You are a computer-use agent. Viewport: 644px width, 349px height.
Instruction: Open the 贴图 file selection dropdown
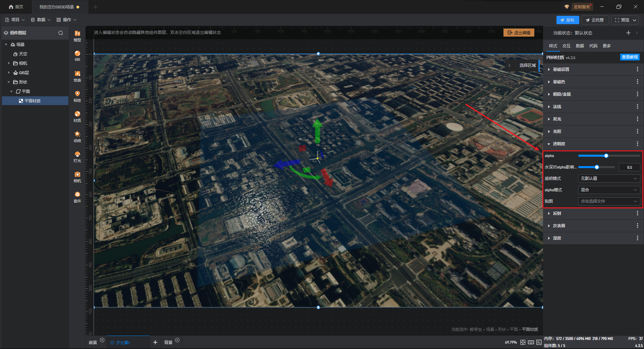[x=609, y=201]
